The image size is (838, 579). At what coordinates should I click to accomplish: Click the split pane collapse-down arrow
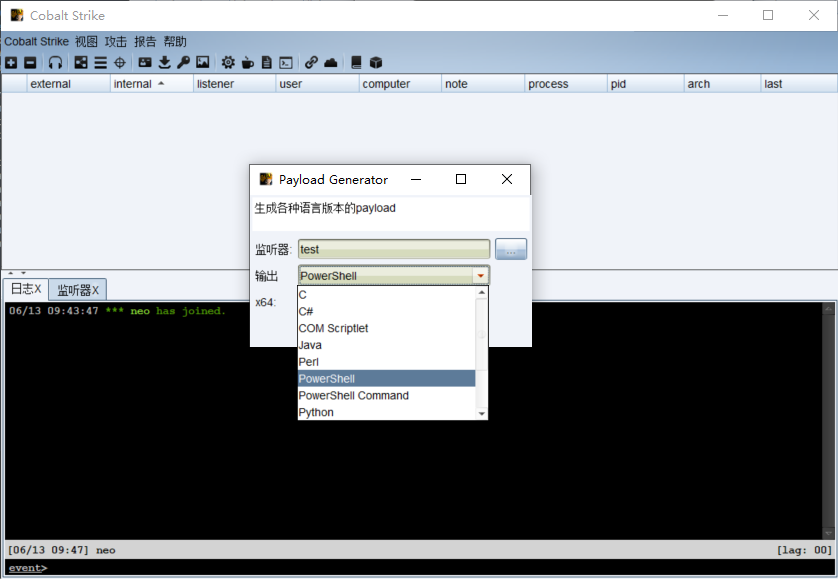tap(23, 273)
